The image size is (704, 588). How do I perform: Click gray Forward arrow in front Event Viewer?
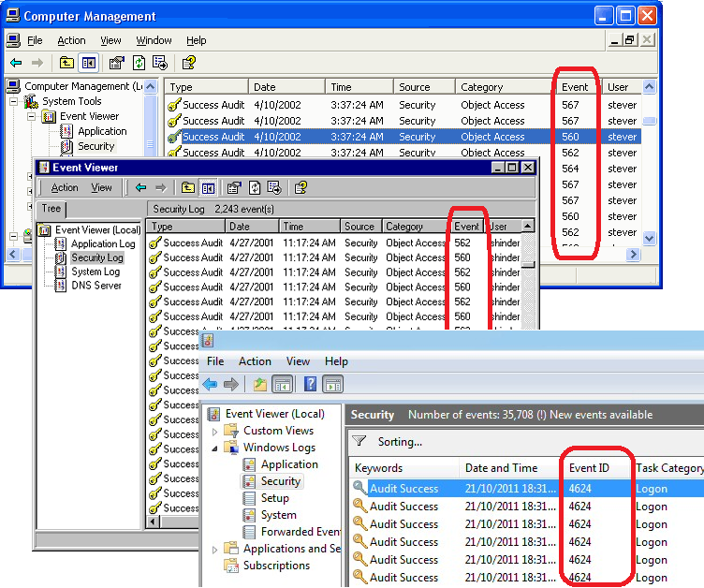[231, 385]
